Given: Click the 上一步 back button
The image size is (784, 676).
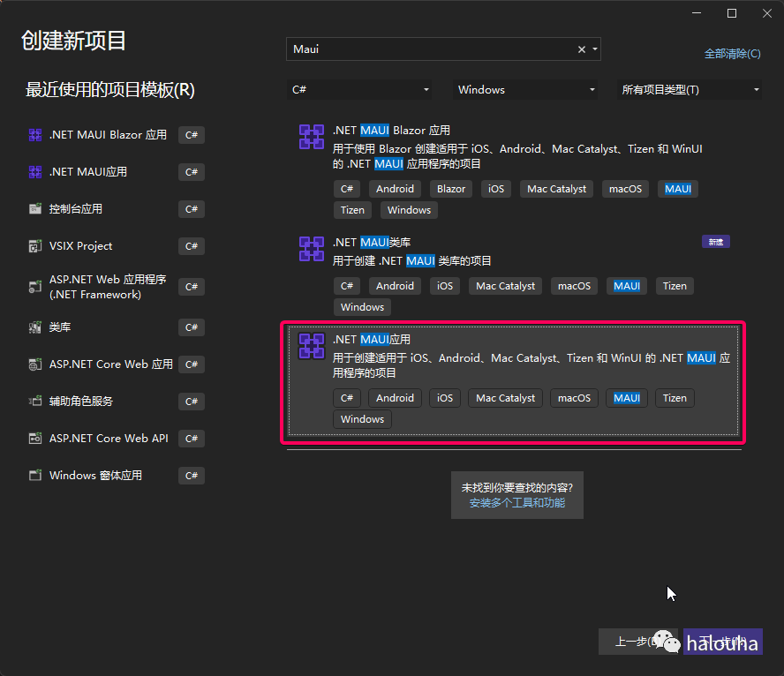Looking at the screenshot, I should [638, 642].
